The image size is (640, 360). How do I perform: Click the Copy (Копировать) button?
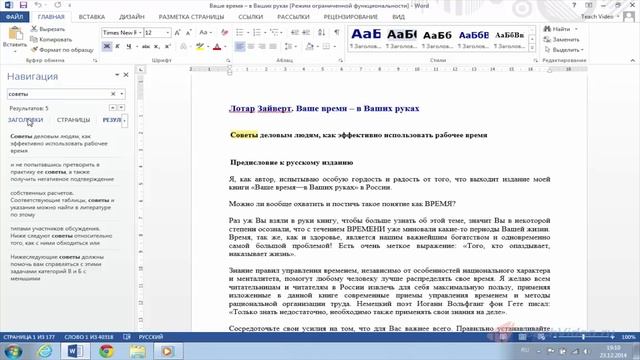[51, 40]
